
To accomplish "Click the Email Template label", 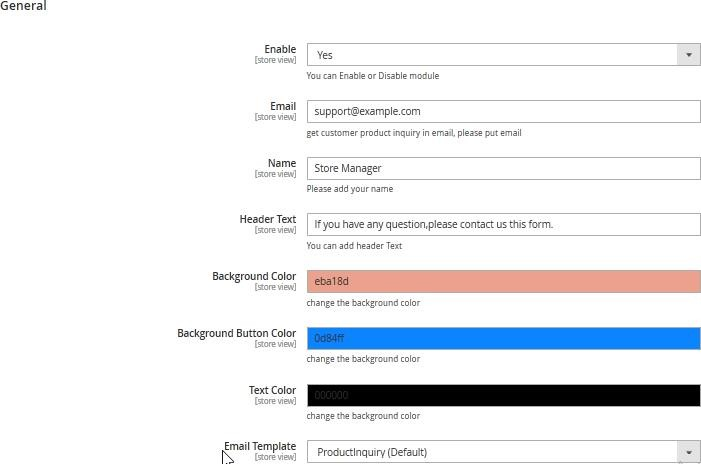I will pos(260,446).
